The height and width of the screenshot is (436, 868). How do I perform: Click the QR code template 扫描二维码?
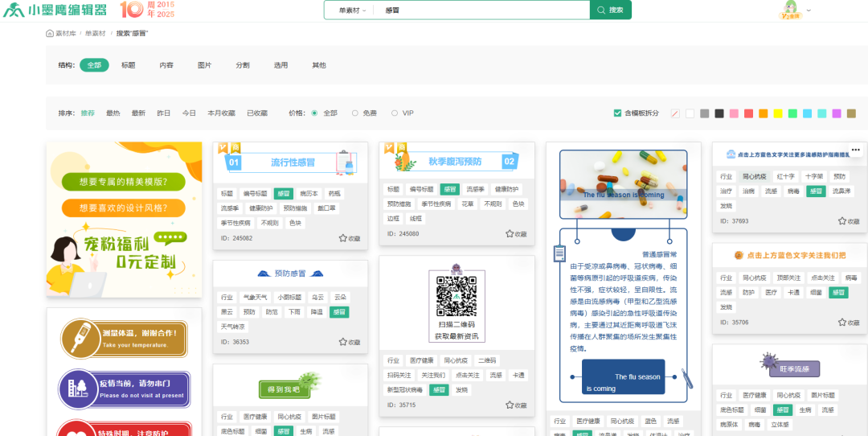click(457, 303)
